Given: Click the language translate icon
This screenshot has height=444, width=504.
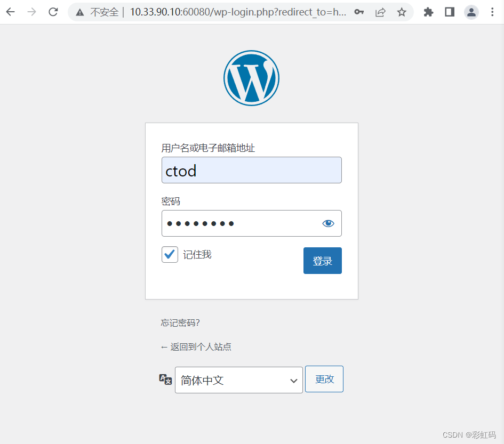Looking at the screenshot, I should [x=165, y=380].
